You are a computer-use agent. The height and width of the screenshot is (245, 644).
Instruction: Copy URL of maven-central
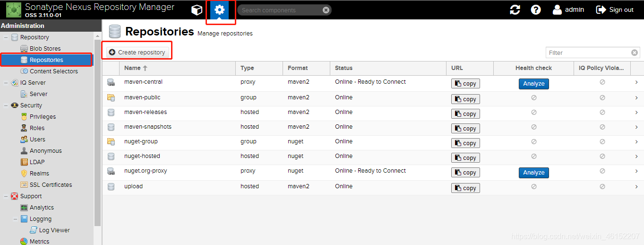click(x=465, y=84)
